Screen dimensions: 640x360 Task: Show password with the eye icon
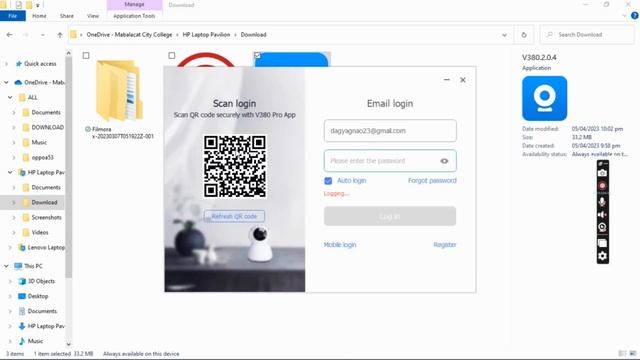click(444, 161)
